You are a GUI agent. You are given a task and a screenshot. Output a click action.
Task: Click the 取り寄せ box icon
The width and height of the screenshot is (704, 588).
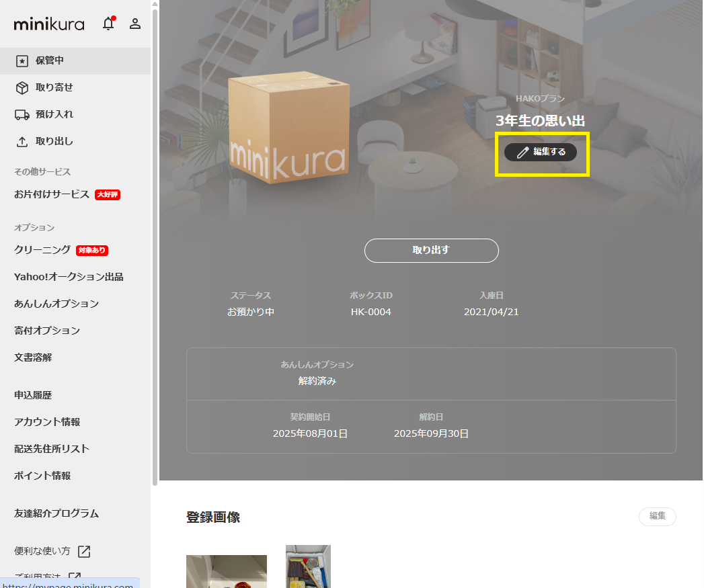pos(22,87)
